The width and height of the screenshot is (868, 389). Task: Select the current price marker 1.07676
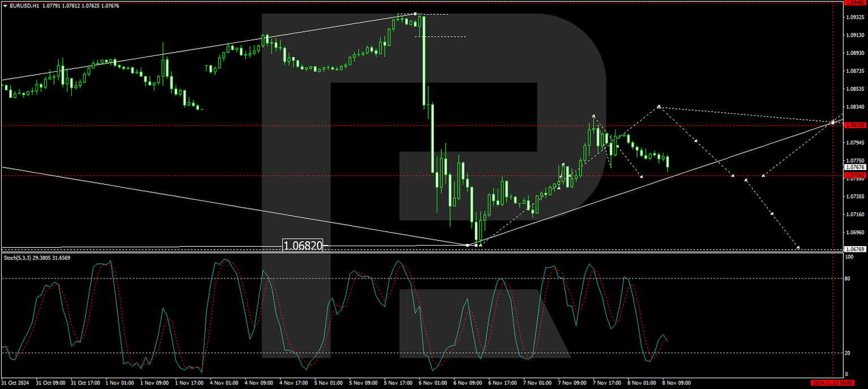(854, 167)
